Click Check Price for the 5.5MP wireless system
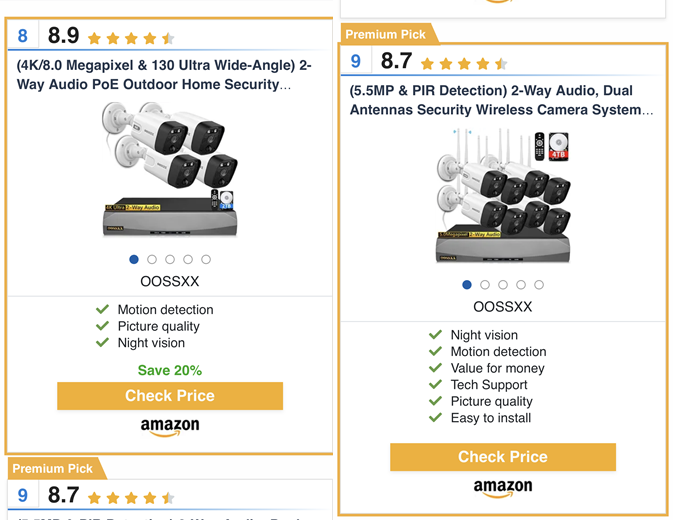This screenshot has height=520, width=673. pyautogui.click(x=503, y=457)
